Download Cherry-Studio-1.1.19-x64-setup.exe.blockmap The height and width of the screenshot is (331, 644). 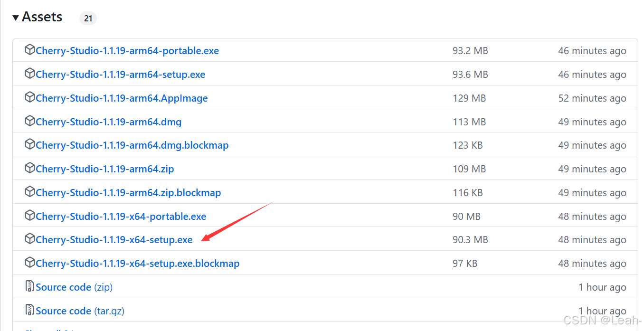138,264
